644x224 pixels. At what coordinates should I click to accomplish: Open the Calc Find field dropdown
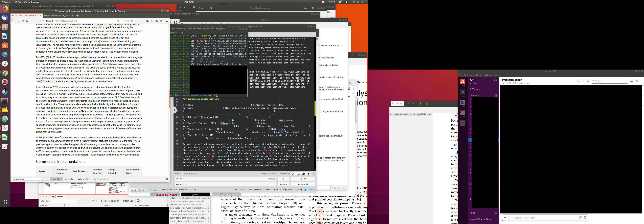79,201
